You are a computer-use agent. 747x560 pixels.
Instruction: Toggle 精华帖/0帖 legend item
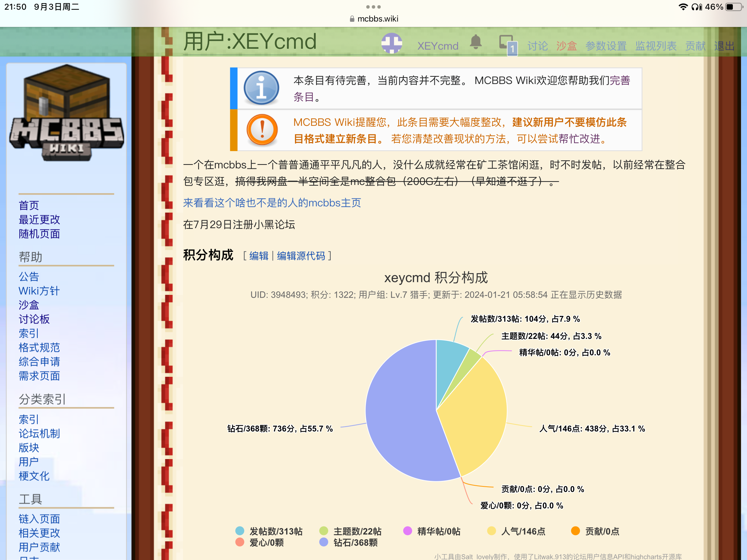[x=432, y=531]
